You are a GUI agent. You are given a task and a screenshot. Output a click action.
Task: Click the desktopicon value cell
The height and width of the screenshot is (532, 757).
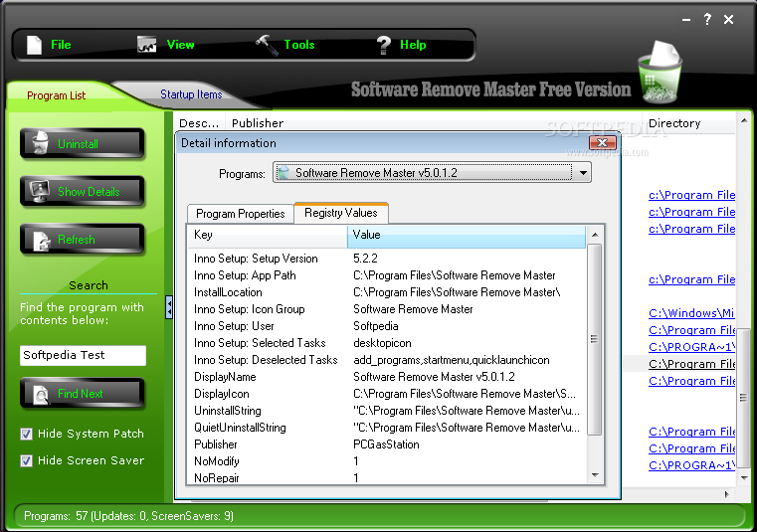(382, 343)
